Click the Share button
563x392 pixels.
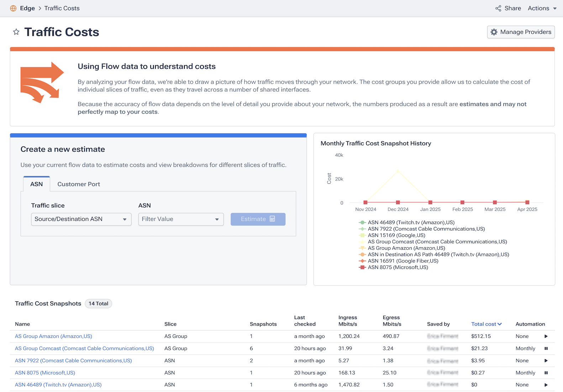(x=508, y=8)
